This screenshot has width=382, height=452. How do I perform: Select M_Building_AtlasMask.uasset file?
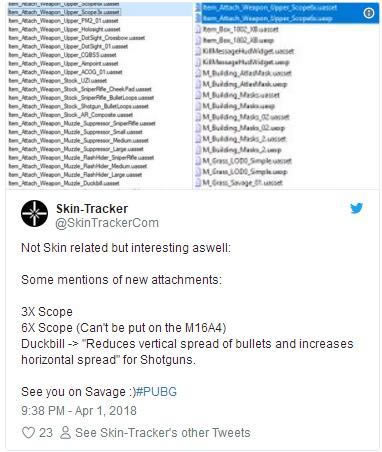[247, 73]
